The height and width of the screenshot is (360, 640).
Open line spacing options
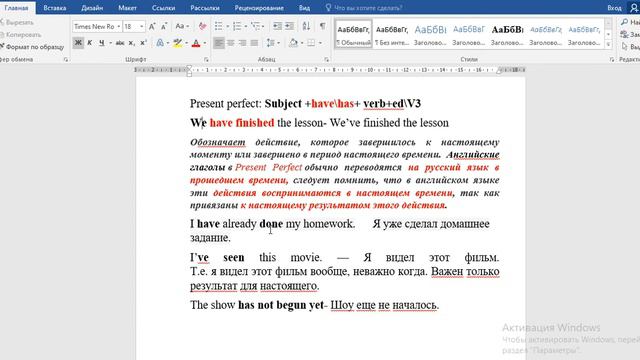271,42
